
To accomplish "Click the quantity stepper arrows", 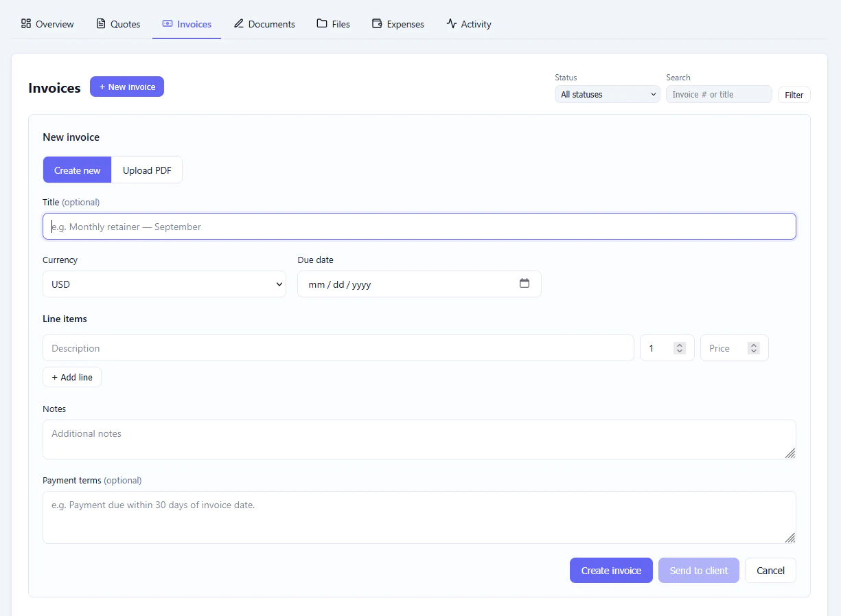I will tap(680, 348).
